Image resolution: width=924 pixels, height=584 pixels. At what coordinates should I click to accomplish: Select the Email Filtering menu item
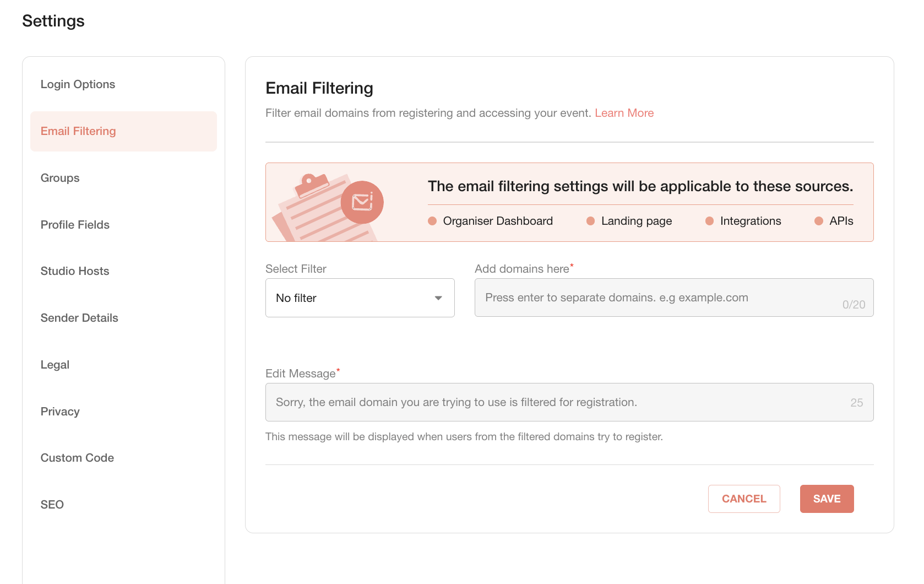click(x=123, y=131)
